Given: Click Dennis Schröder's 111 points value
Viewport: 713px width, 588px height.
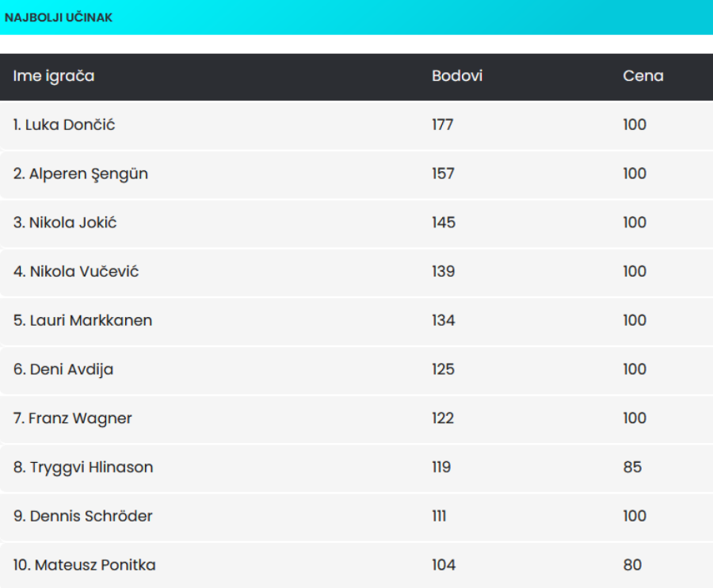Looking at the screenshot, I should coord(440,517).
